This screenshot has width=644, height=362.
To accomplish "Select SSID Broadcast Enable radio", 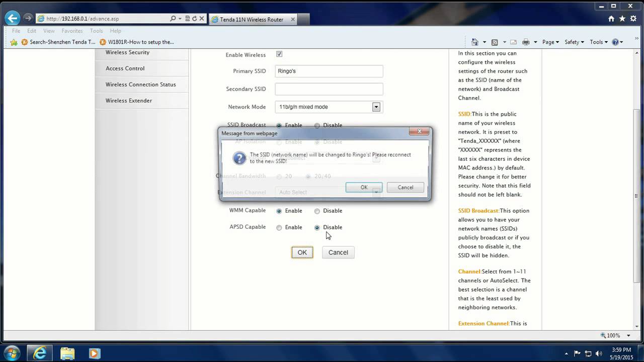I will pyautogui.click(x=279, y=125).
